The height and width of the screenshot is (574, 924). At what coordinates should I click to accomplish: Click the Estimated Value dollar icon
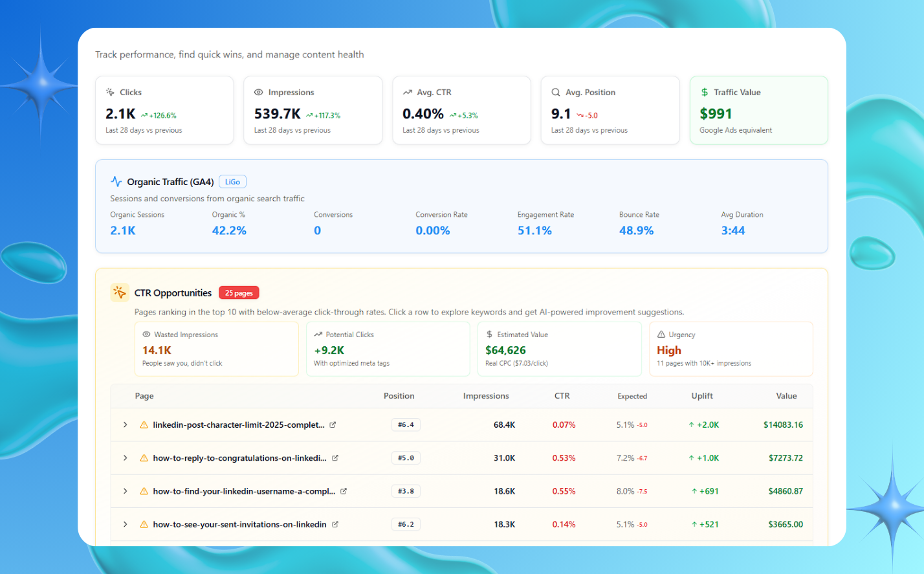[x=489, y=335]
